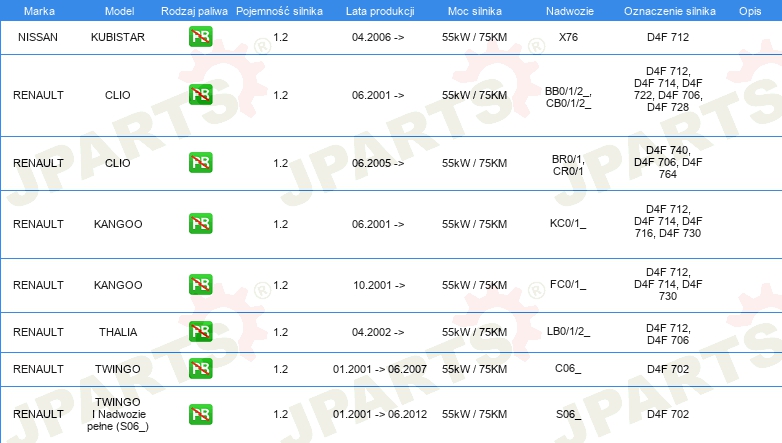Click KANGOO in the KC0/1_ row
Screen dimensions: 782x443
(118, 224)
